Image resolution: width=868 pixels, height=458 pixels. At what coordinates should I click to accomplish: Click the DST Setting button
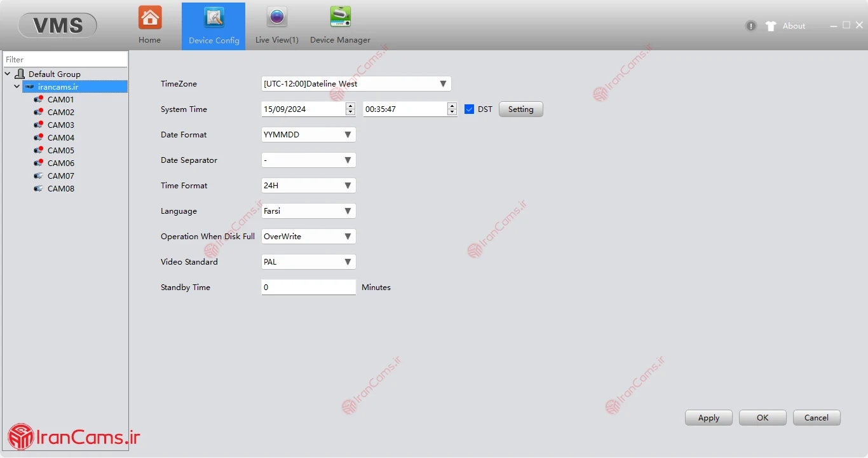click(x=521, y=109)
